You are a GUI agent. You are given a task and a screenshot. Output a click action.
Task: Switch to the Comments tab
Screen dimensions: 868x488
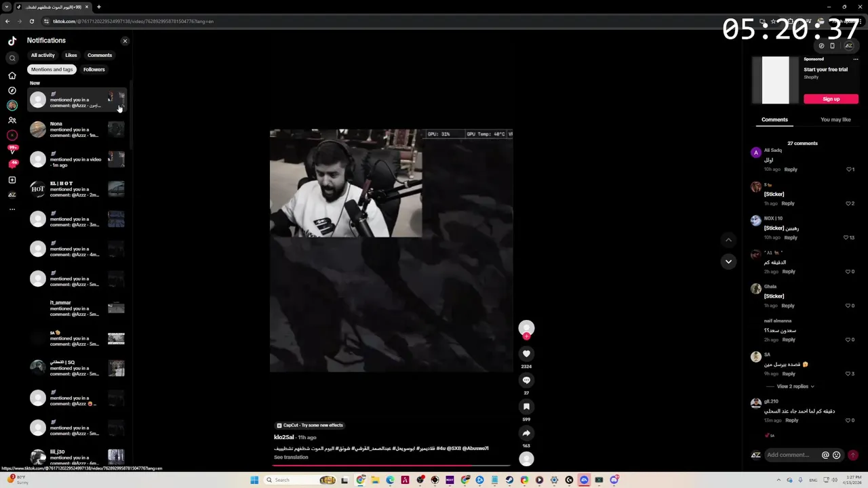774,119
